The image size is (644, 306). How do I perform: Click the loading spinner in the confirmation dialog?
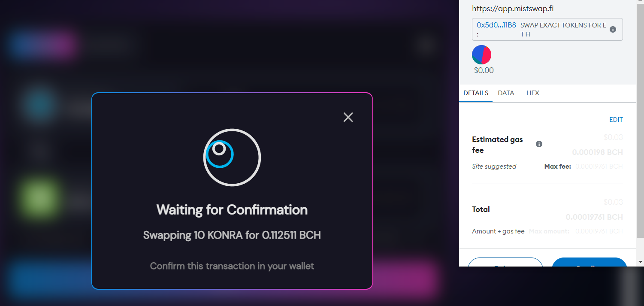[x=232, y=157]
